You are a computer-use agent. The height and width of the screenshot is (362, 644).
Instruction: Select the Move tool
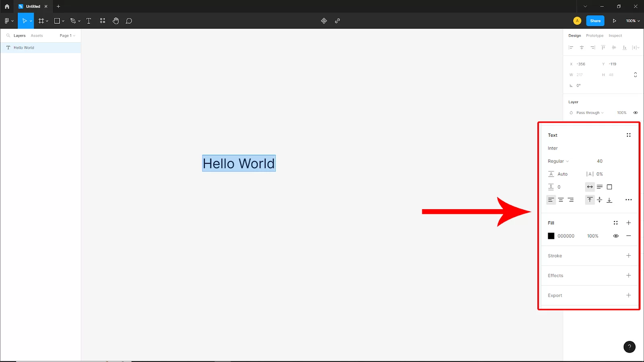pos(24,21)
